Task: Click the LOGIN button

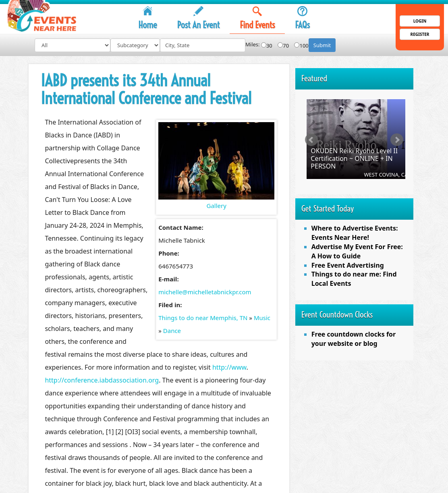Action: [x=419, y=21]
